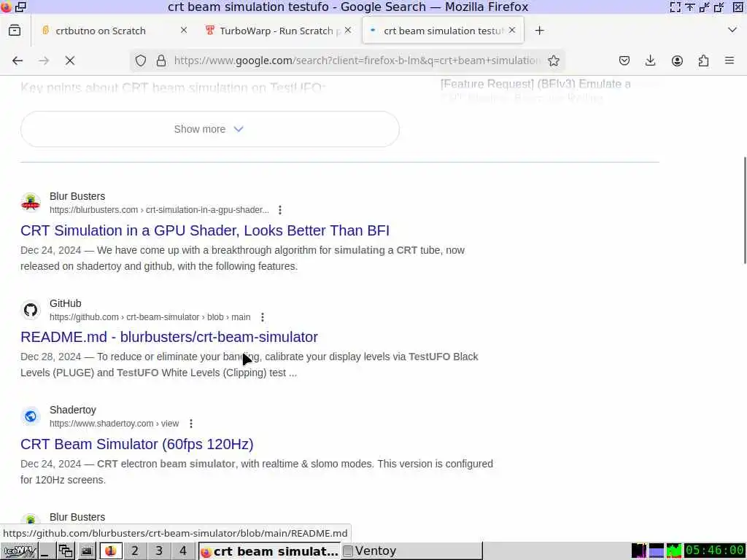Open tracking protection shield icon
Viewport: 747px width, 560px height.
tap(141, 61)
